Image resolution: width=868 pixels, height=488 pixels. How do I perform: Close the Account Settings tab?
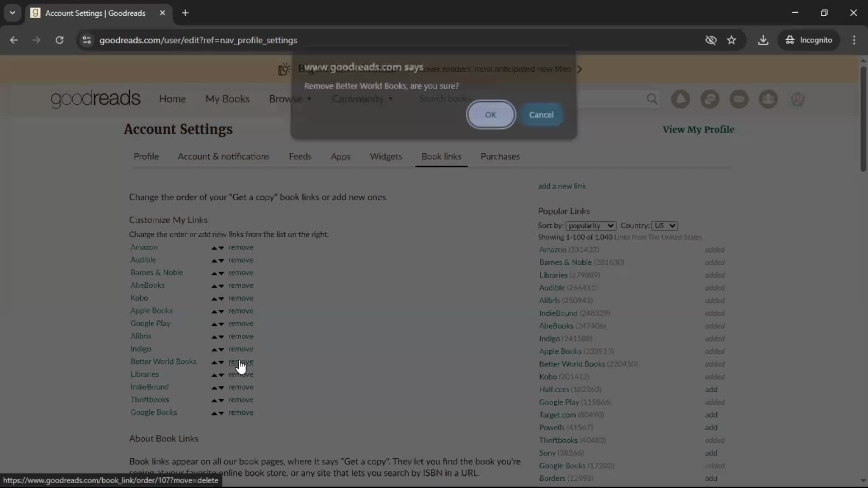tap(162, 13)
